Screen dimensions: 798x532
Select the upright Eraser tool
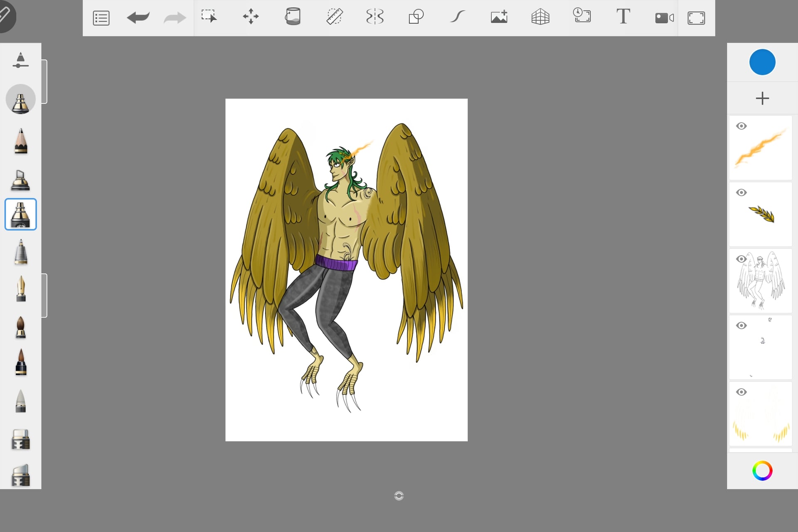(x=20, y=439)
